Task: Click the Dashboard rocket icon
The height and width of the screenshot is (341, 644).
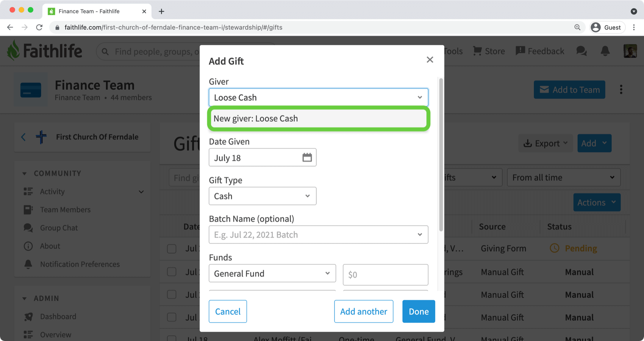Action: click(x=28, y=316)
